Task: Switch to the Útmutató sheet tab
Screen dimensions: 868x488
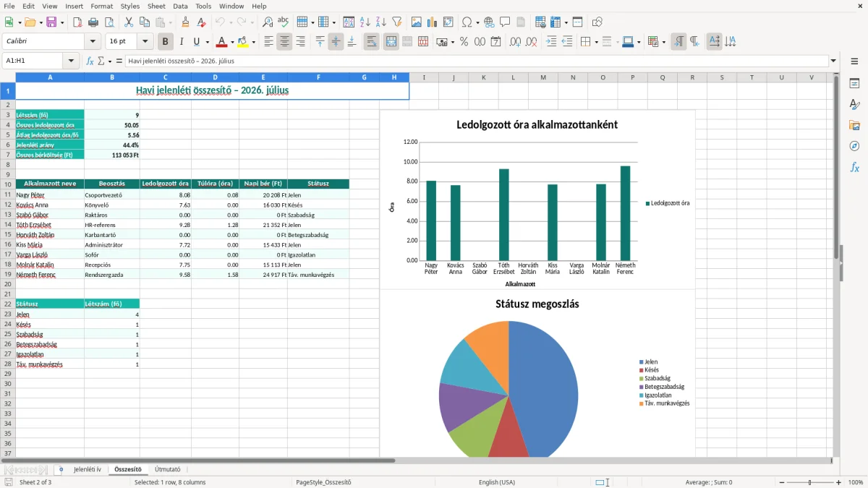Action: pyautogui.click(x=168, y=469)
